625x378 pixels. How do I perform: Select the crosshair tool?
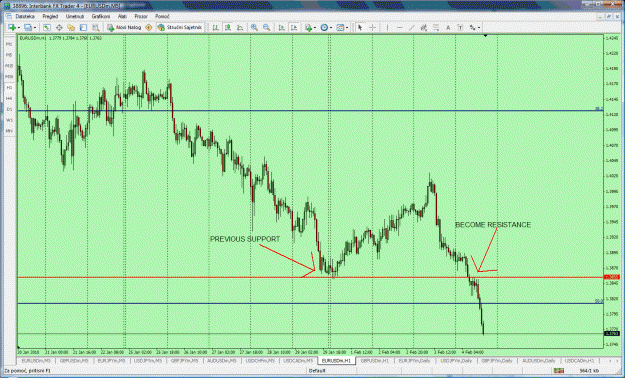coord(372,28)
